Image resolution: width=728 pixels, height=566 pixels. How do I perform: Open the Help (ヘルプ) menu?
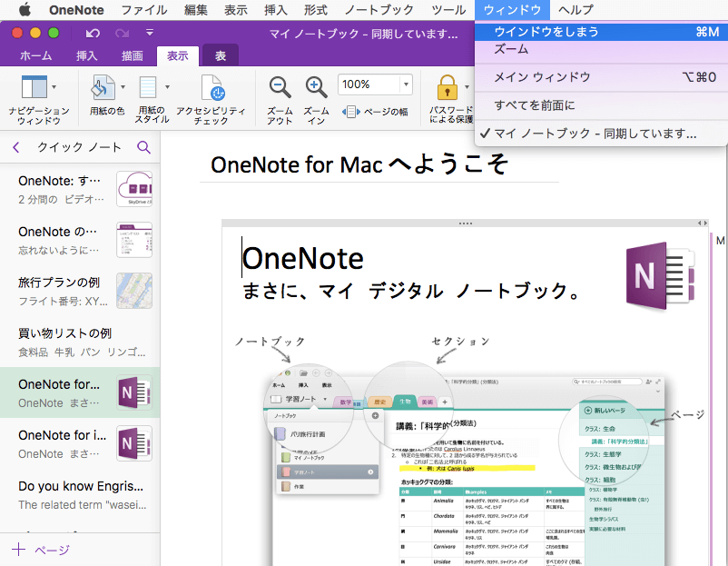(x=576, y=10)
